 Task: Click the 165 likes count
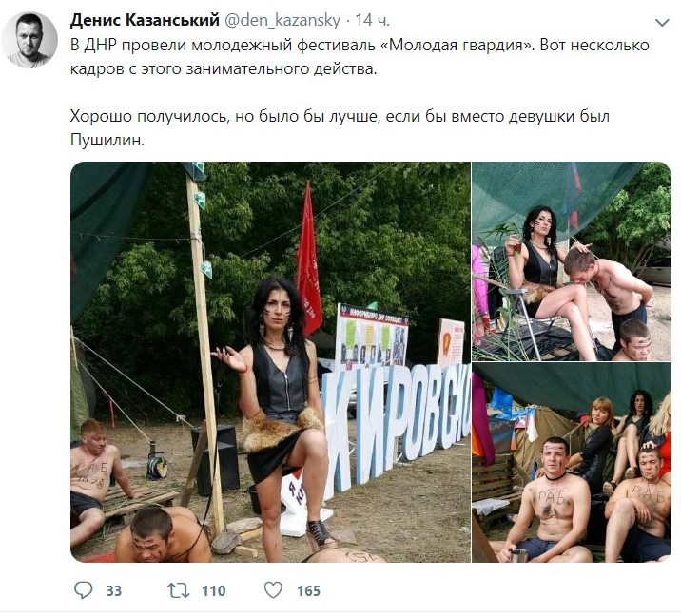[x=309, y=591]
